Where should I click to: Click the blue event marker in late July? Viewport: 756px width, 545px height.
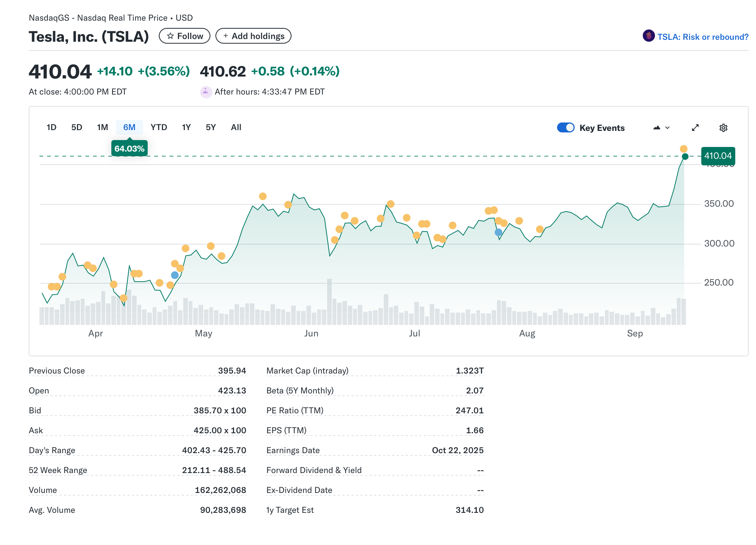click(499, 232)
